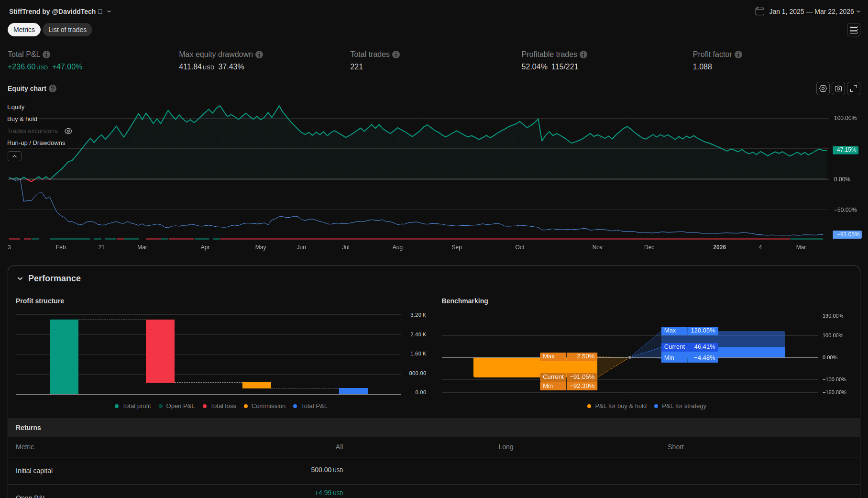Expand equity chart to fullscreen

pyautogui.click(x=853, y=89)
